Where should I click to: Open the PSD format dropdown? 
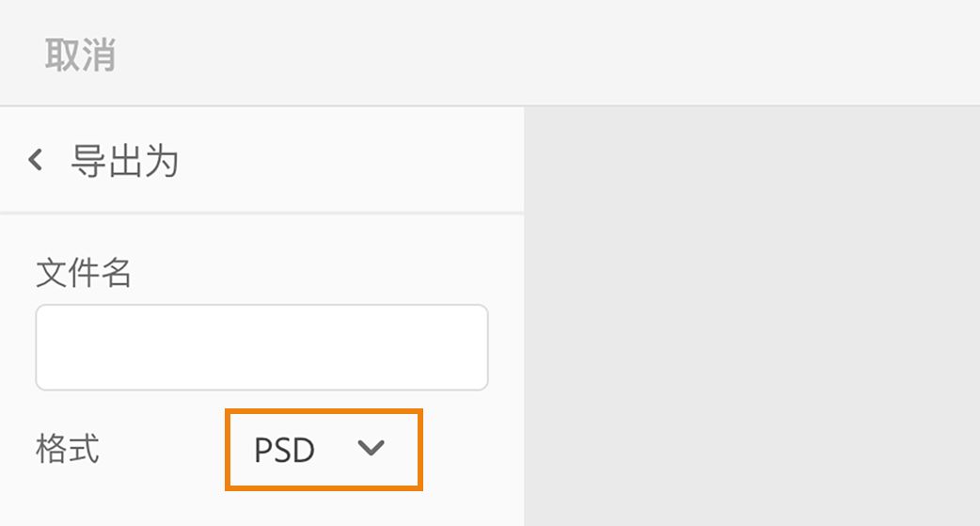pyautogui.click(x=324, y=450)
